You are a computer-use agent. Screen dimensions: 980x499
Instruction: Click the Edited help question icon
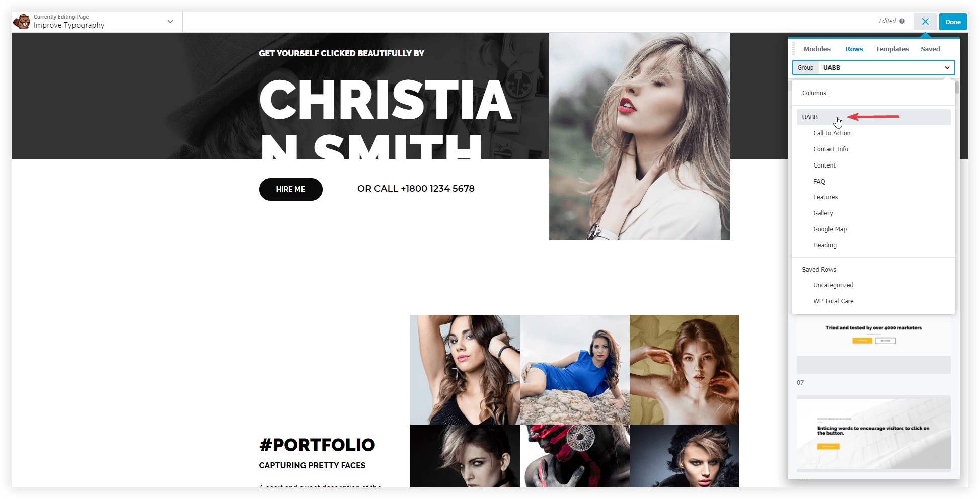pyautogui.click(x=902, y=21)
